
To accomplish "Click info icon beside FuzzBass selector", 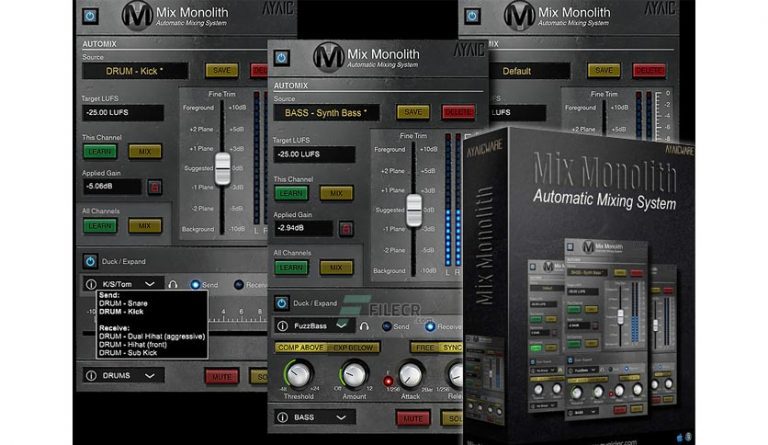I will [281, 326].
